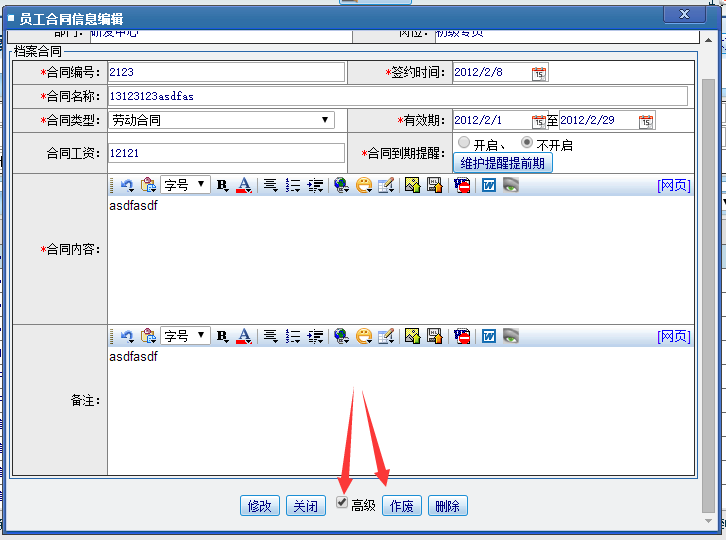Viewport: 726px width, 540px height.
Task: Click numbered list icon in 备注 editor toolbar
Action: tap(293, 336)
